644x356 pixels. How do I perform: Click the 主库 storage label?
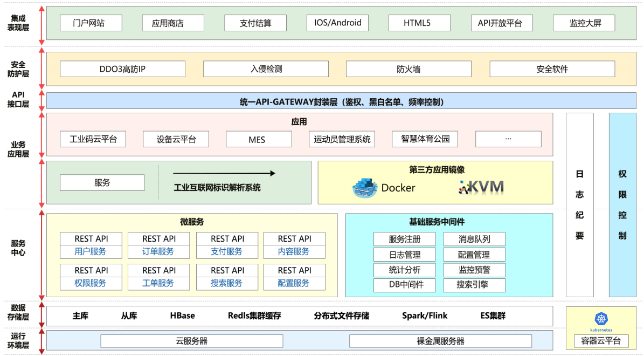pyautogui.click(x=80, y=316)
